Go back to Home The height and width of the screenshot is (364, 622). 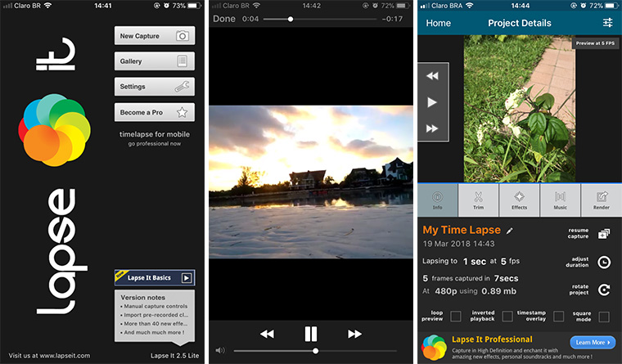[x=439, y=23]
